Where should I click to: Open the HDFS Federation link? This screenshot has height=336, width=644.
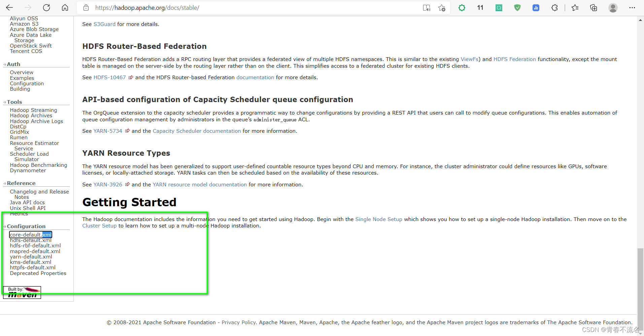515,59
